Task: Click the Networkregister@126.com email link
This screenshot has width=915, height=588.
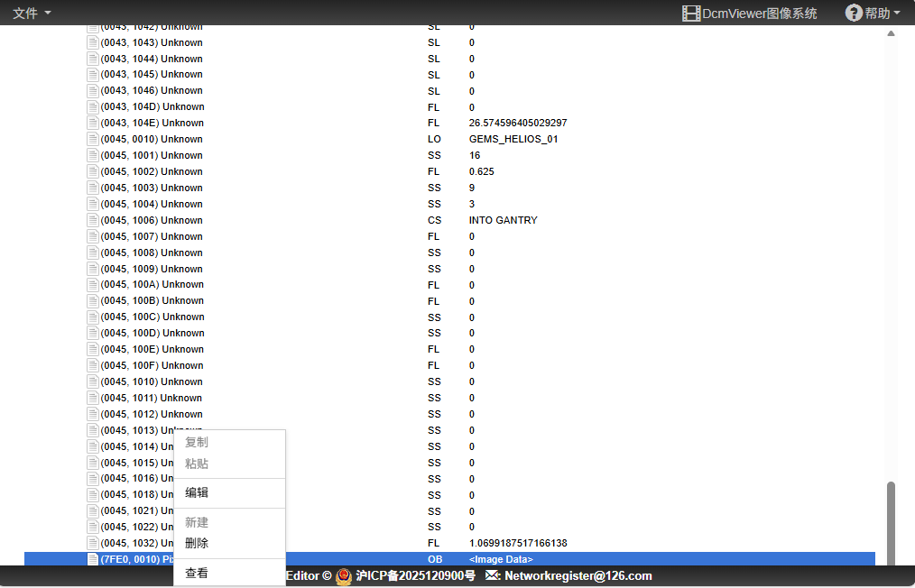Action: (578, 575)
